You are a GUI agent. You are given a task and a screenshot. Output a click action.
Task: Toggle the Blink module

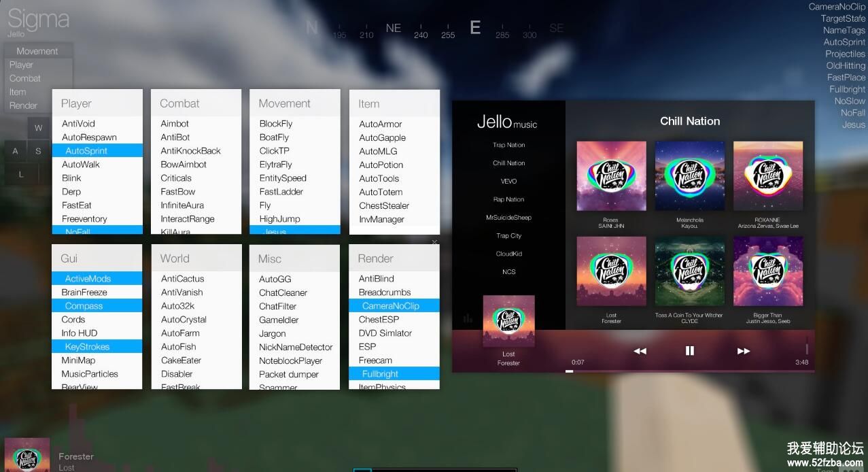[97, 178]
